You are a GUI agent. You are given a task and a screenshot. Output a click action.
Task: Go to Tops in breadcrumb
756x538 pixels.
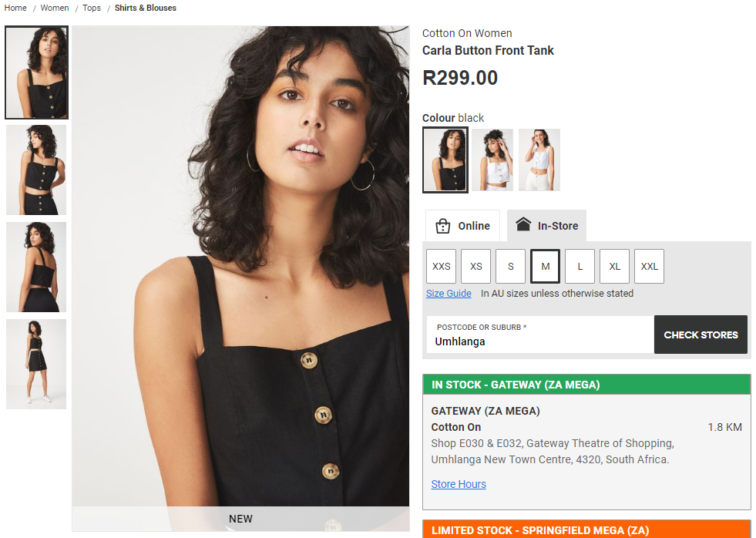coord(92,8)
